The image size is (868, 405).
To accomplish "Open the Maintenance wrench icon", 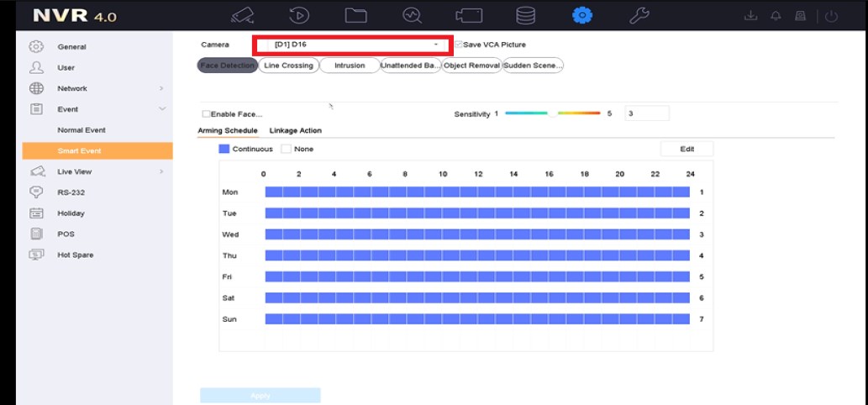I will pos(639,16).
